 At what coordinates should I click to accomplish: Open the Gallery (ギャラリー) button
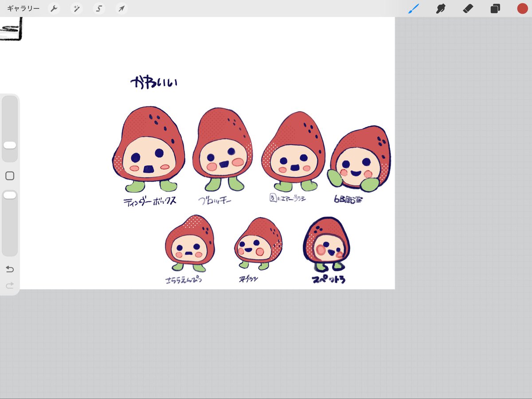point(23,8)
